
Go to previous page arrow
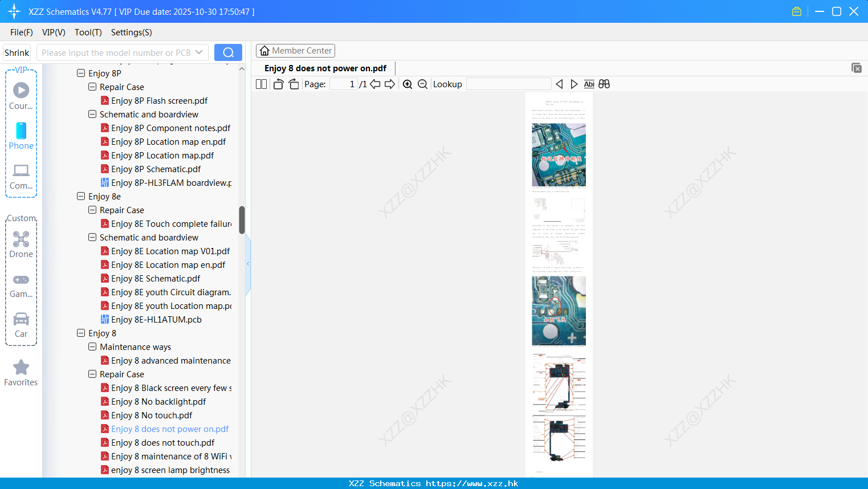tap(375, 84)
